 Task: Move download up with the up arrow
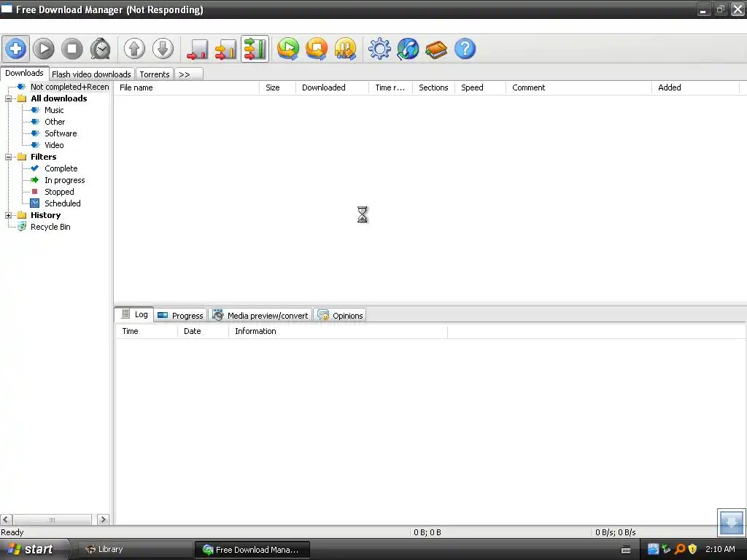click(x=134, y=49)
